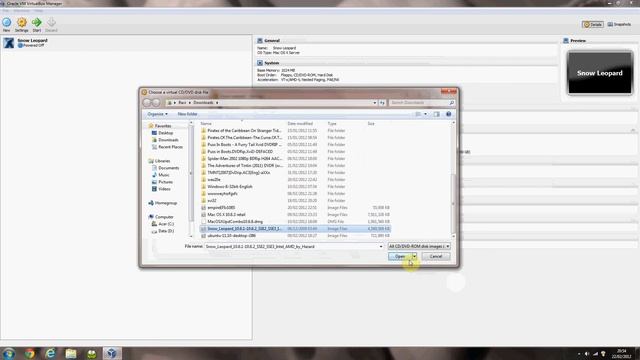Click the Open button
Image resolution: width=640 pixels, height=360 pixels.
pyautogui.click(x=400, y=256)
